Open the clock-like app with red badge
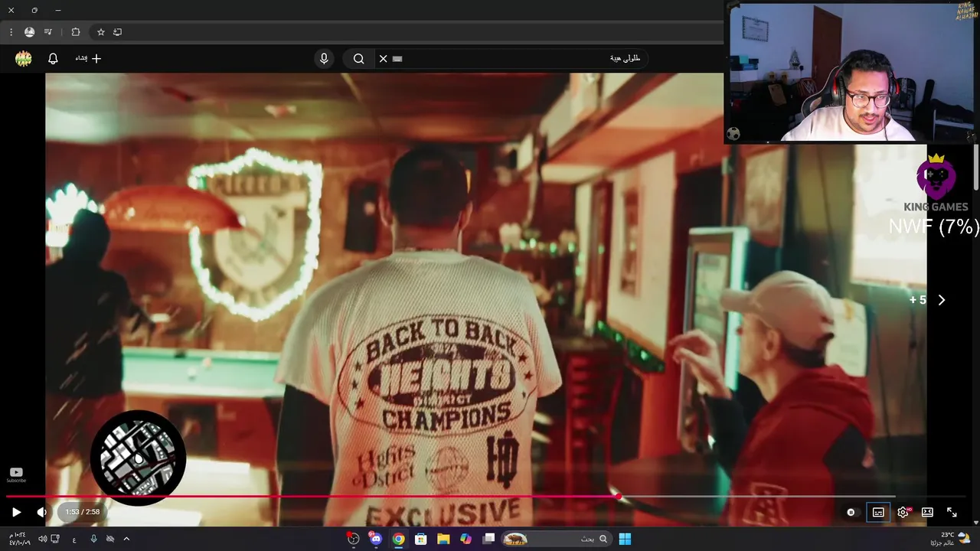Screen dimensions: 980x551 click(x=353, y=539)
